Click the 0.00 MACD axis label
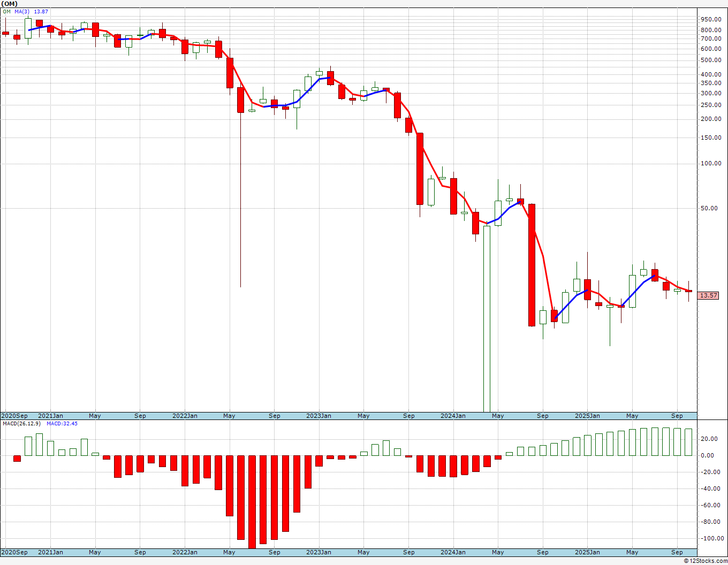This screenshot has width=728, height=565. [709, 456]
